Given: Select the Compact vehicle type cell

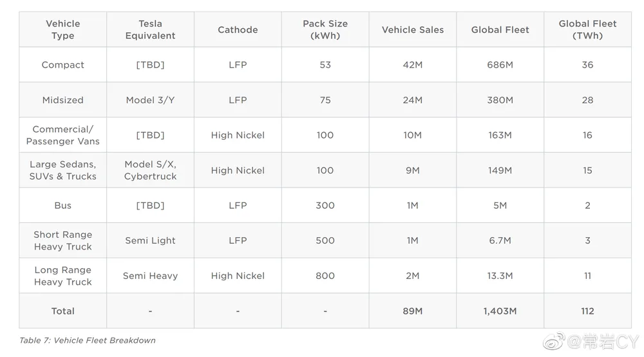Looking at the screenshot, I should coord(63,65).
